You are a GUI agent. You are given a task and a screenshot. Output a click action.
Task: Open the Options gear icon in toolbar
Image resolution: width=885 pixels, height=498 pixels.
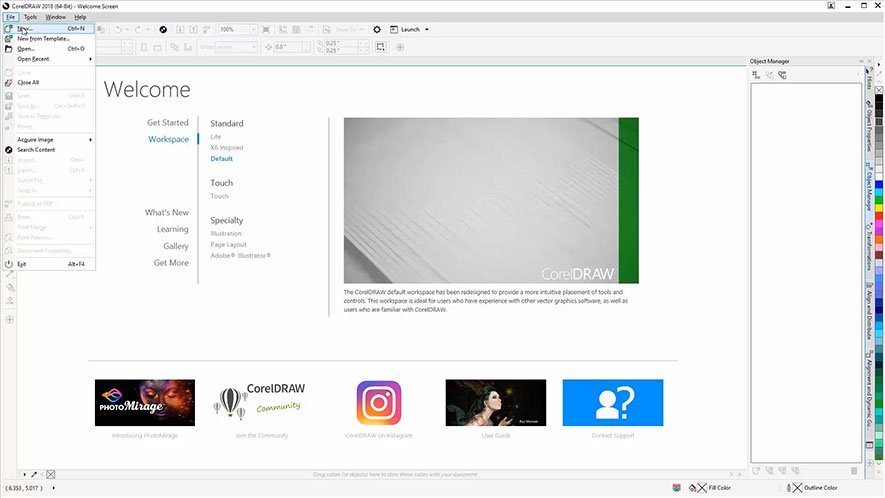(377, 30)
